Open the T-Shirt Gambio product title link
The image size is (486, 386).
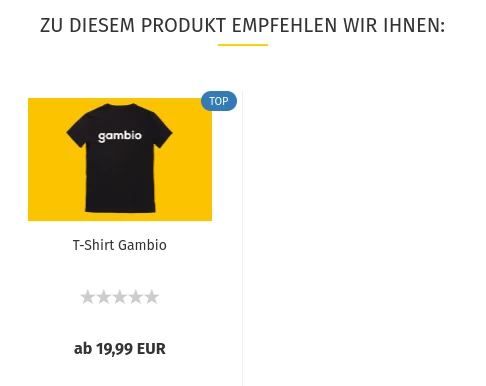pos(120,245)
